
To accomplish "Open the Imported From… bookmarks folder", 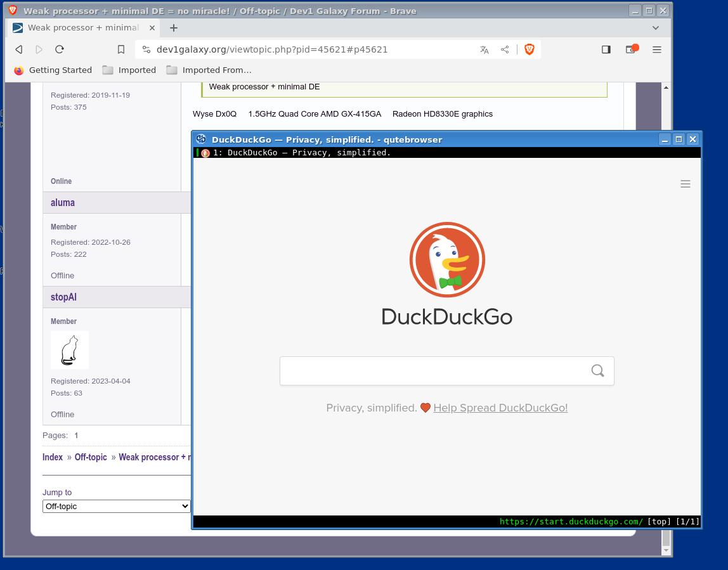I will [209, 70].
